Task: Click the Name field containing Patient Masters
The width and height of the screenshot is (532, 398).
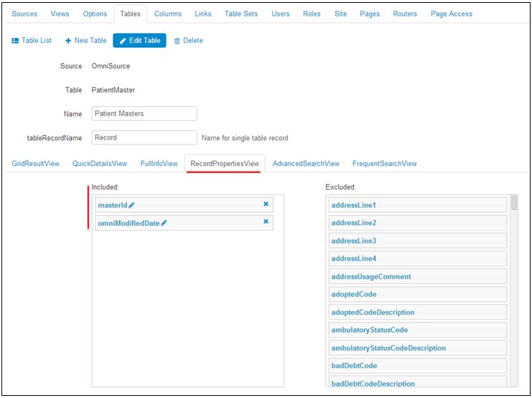Action: (x=144, y=114)
